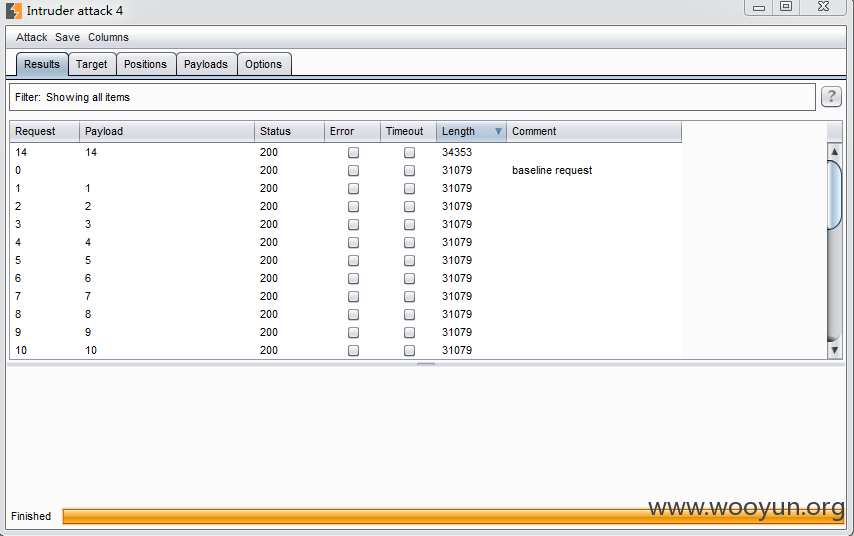
Task: Click scrollbar up arrow in results table
Action: click(834, 151)
